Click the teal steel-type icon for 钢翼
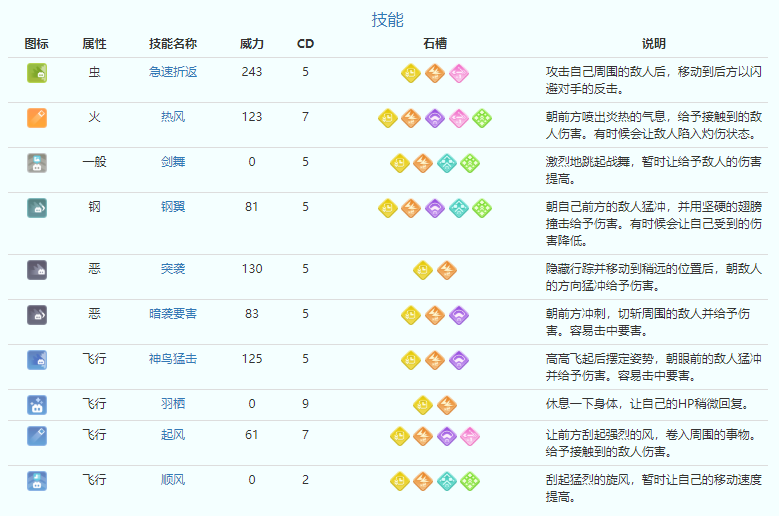The height and width of the screenshot is (516, 779). pyautogui.click(x=37, y=208)
